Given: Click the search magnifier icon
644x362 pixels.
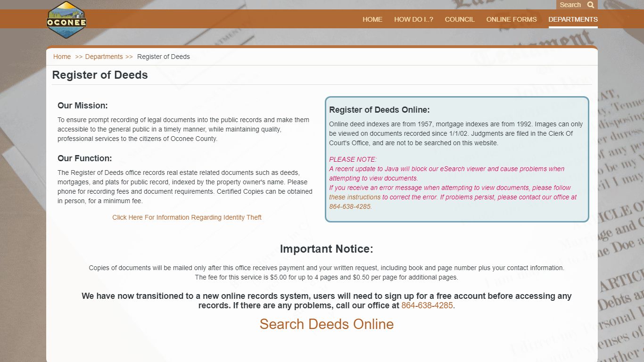Looking at the screenshot, I should coord(591,5).
